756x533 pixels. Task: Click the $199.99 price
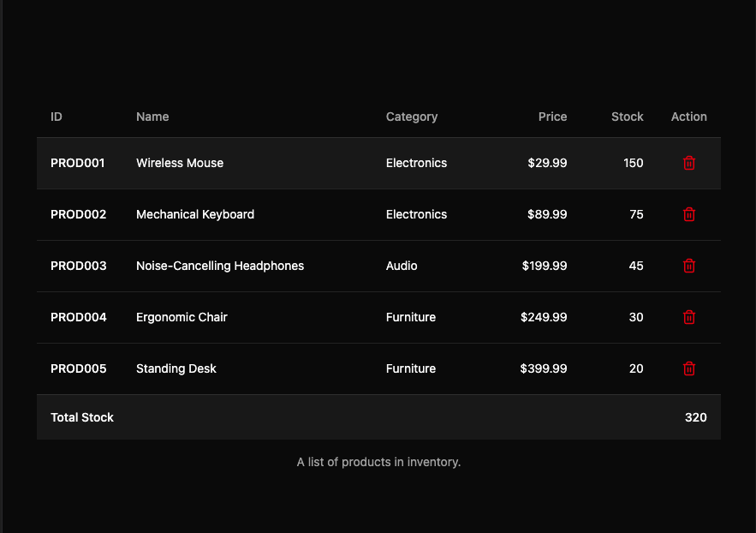[545, 266]
